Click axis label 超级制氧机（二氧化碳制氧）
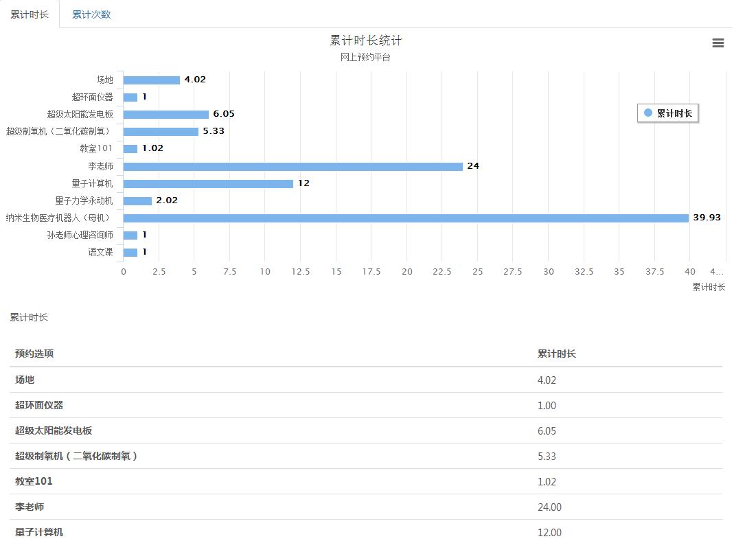This screenshot has width=756, height=541. pos(59,132)
